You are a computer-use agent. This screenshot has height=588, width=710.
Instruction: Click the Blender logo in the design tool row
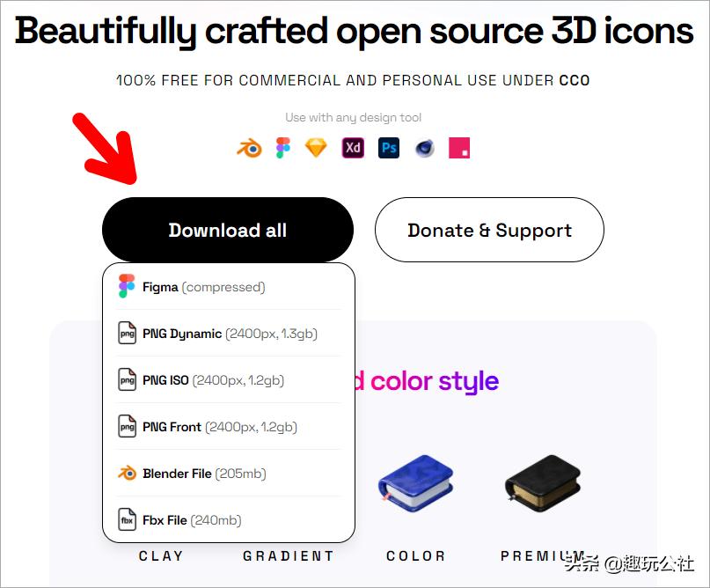(x=249, y=148)
